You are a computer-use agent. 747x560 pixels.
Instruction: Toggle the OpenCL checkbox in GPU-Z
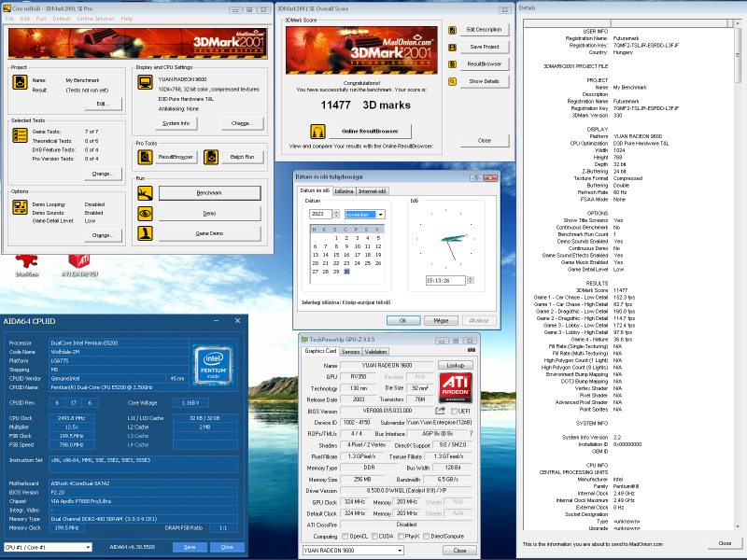click(x=345, y=536)
